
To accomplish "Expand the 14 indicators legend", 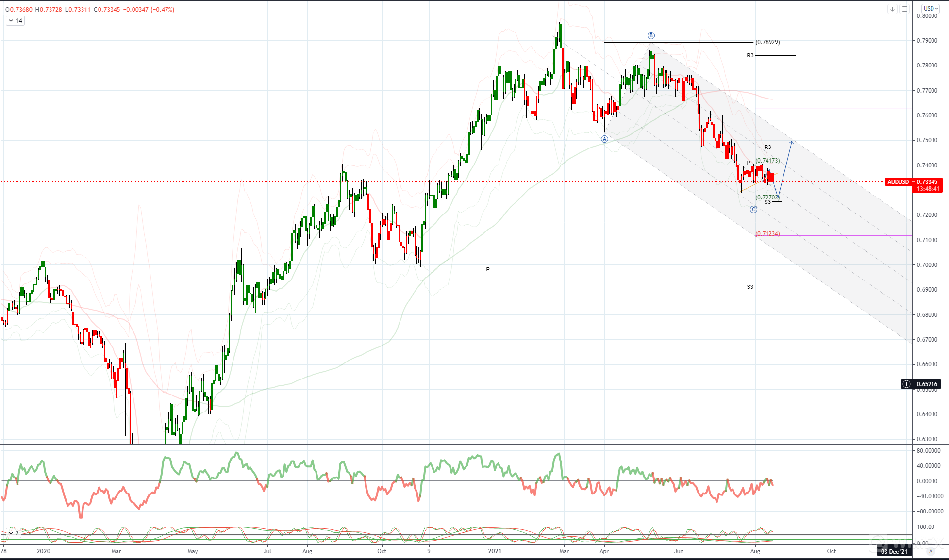I will tap(15, 21).
